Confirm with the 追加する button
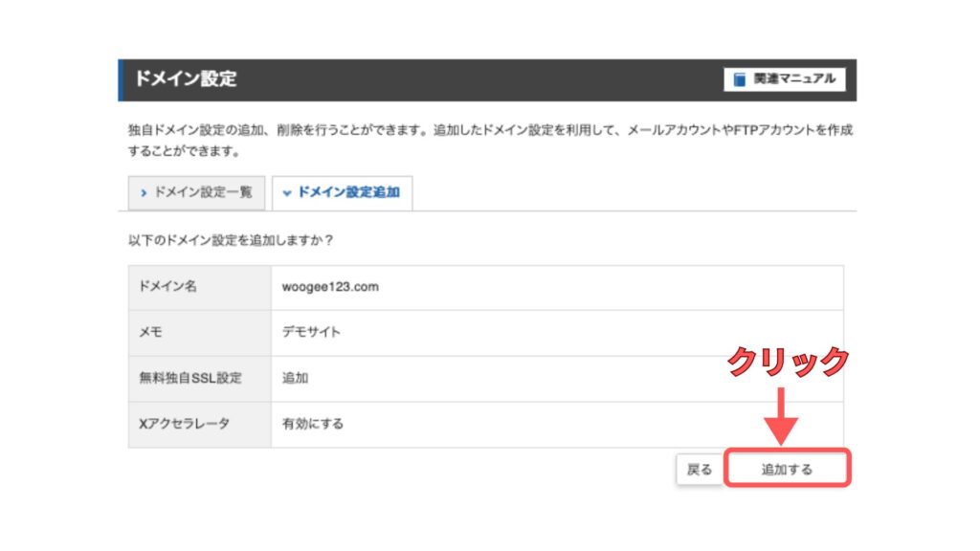Image resolution: width=980 pixels, height=551 pixels. click(x=787, y=469)
